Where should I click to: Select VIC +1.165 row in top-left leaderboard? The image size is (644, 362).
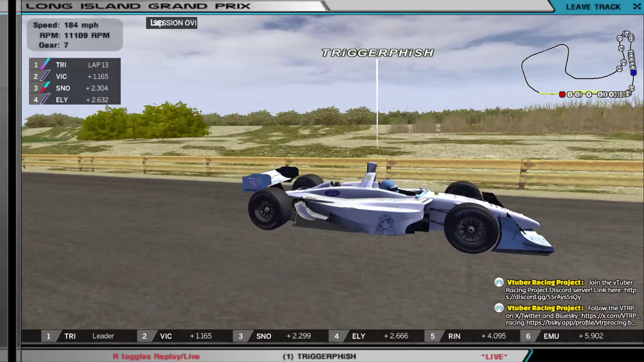click(x=74, y=76)
